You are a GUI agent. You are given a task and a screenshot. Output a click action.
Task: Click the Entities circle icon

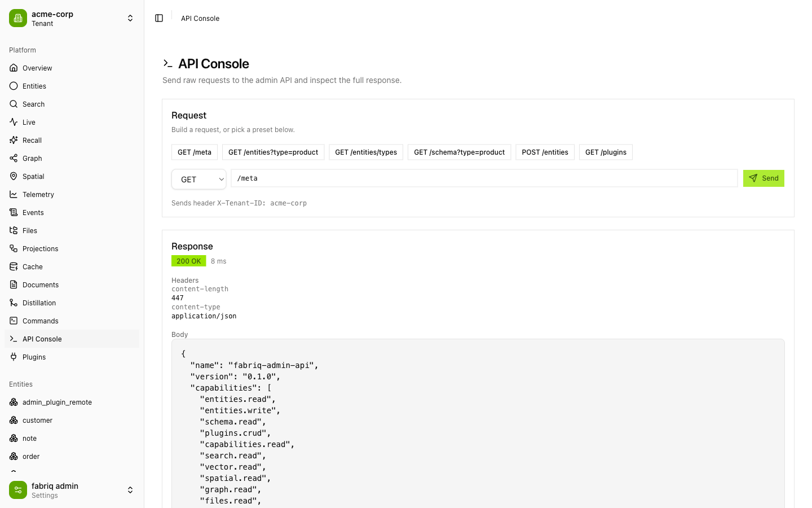tap(14, 86)
